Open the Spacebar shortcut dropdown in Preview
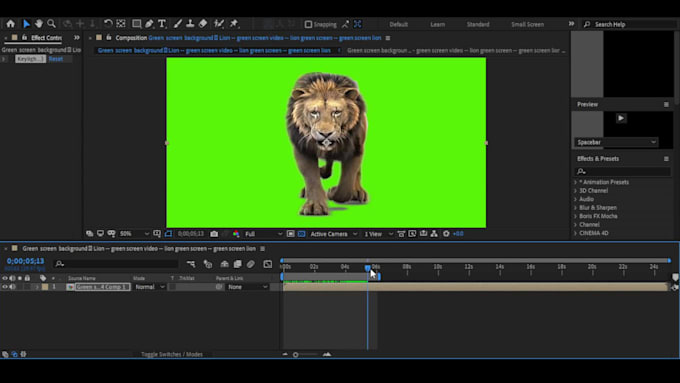 [616, 142]
